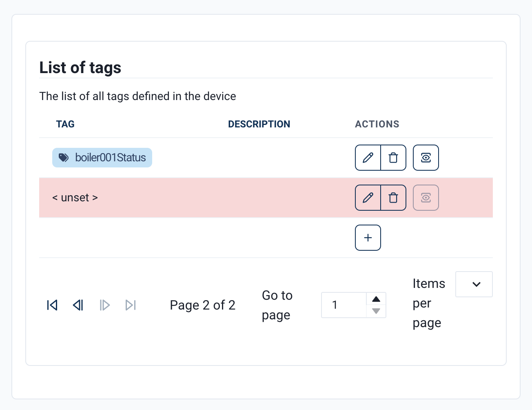Sort by the DESCRIPTION column header
The image size is (532, 410).
tap(259, 124)
